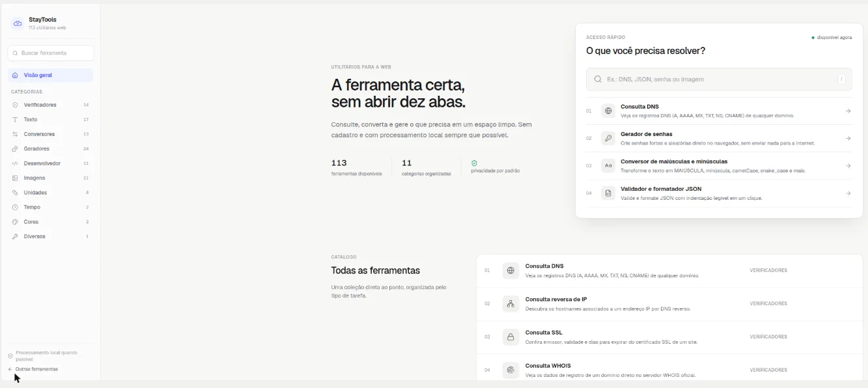868x388 pixels.
Task: Click the globe icon in quick-access Consulta DNS
Action: [x=608, y=111]
